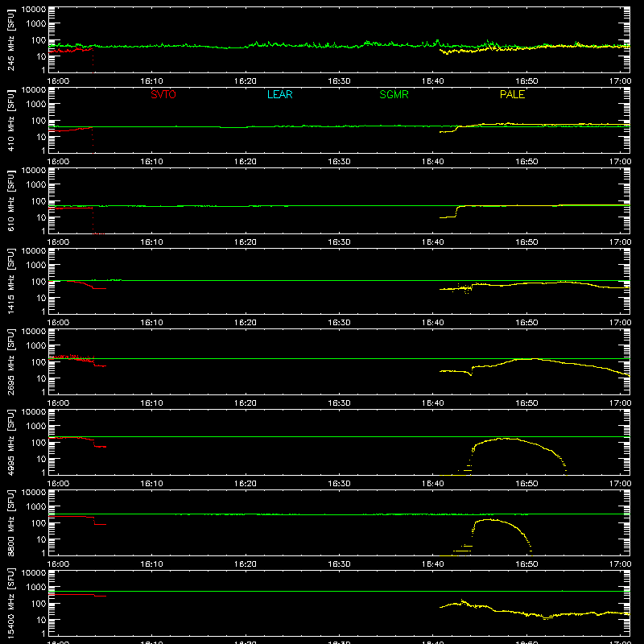The image size is (644, 644).
Task: Select the 410 MHz [SFU] axis title
Action: click(10, 120)
